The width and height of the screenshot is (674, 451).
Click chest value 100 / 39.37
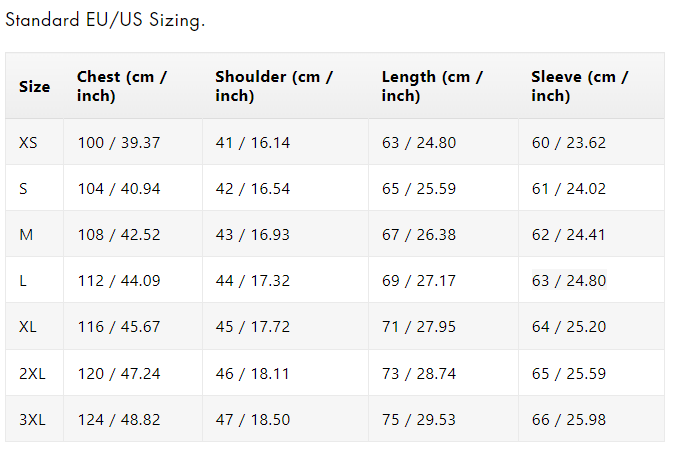click(x=119, y=143)
